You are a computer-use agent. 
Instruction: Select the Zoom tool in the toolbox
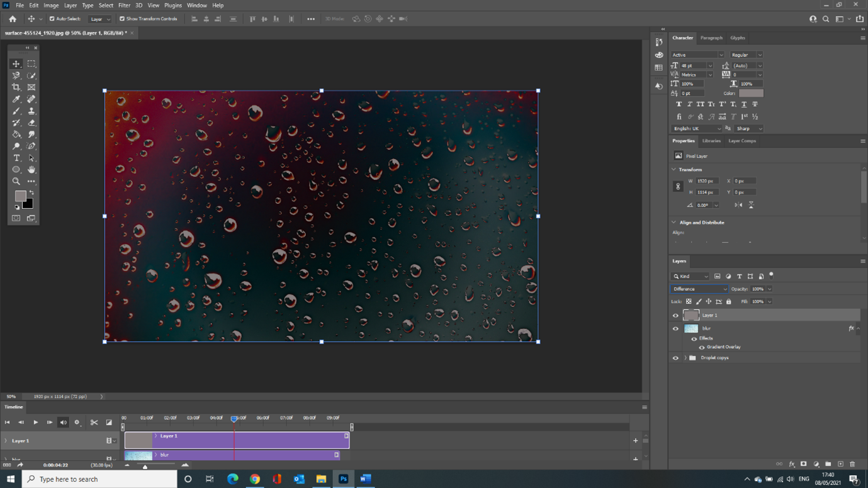pyautogui.click(x=16, y=182)
